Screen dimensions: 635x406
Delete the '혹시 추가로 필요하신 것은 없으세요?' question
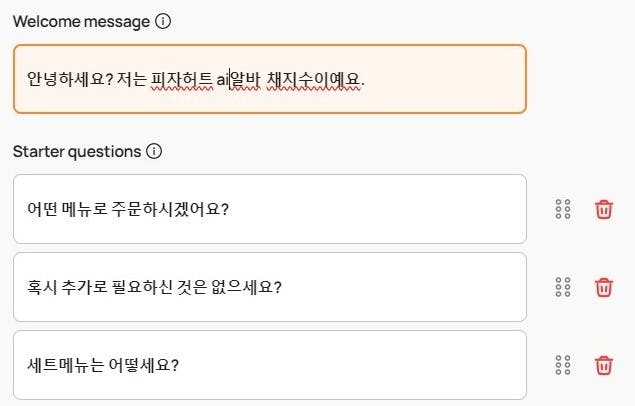604,287
